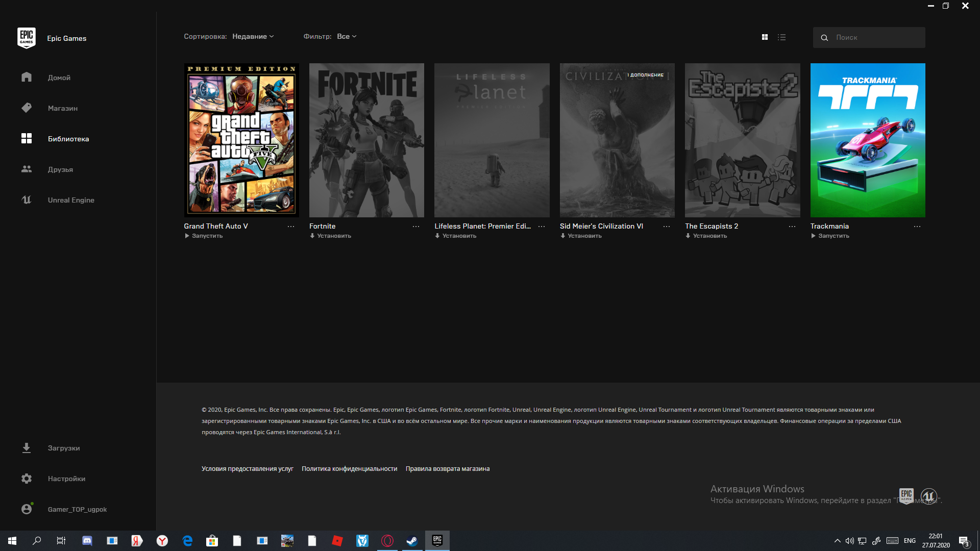Viewport: 980px width, 551px height.
Task: Open Trackmania cover thumbnail
Action: coord(868,140)
